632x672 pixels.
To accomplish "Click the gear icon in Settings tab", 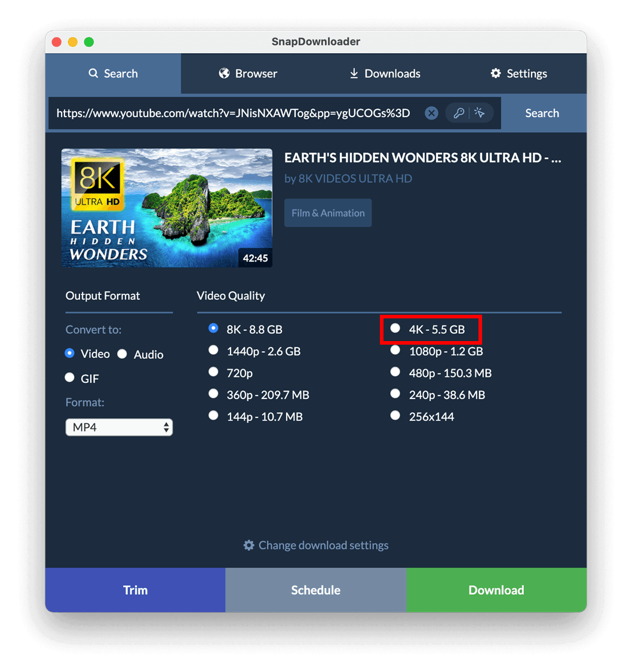I will coord(496,73).
